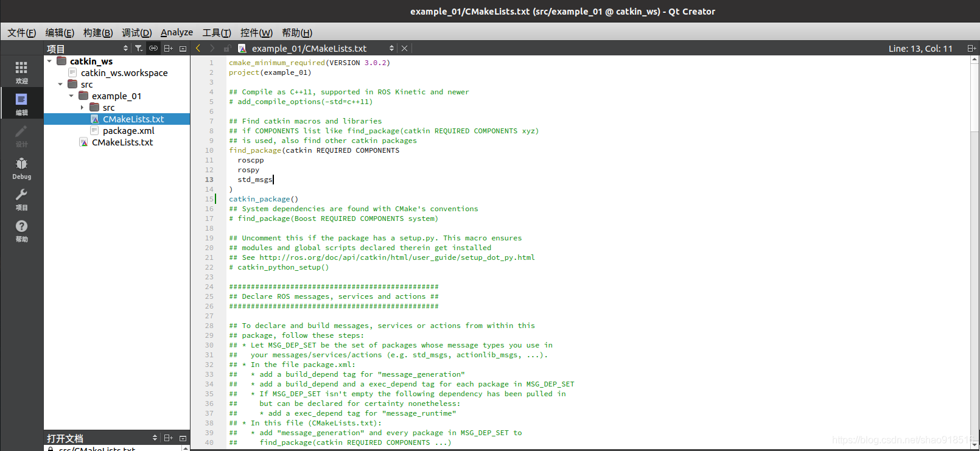980x451 pixels.
Task: Click editor document title example_01/CMakeLists.txt
Action: (309, 48)
